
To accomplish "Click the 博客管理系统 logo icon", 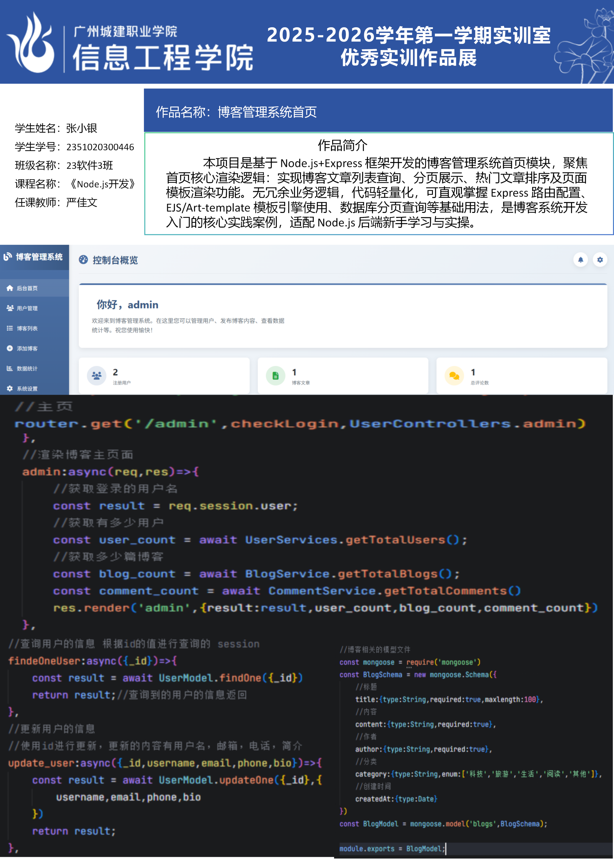I will point(8,257).
